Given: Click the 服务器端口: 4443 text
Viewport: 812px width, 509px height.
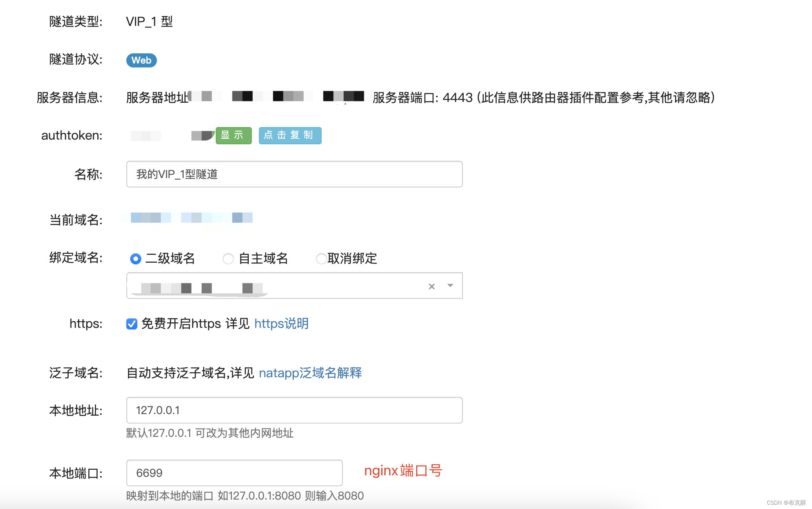Looking at the screenshot, I should coord(423,98).
